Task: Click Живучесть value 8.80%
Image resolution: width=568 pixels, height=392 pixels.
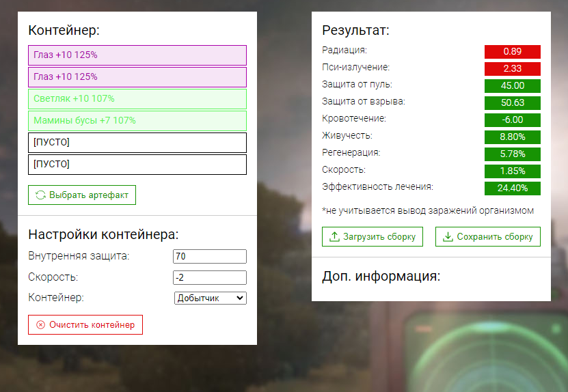Action: tap(512, 137)
